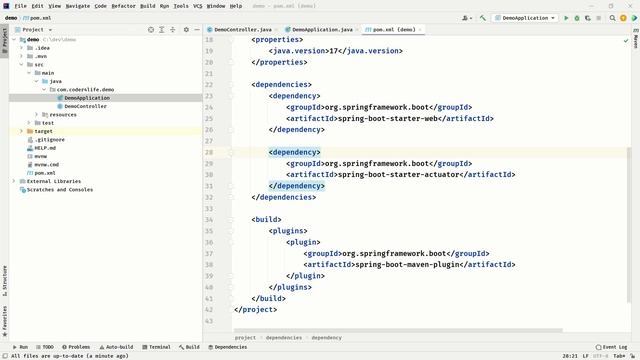Open Search Everywhere magnifier icon

tap(612, 18)
